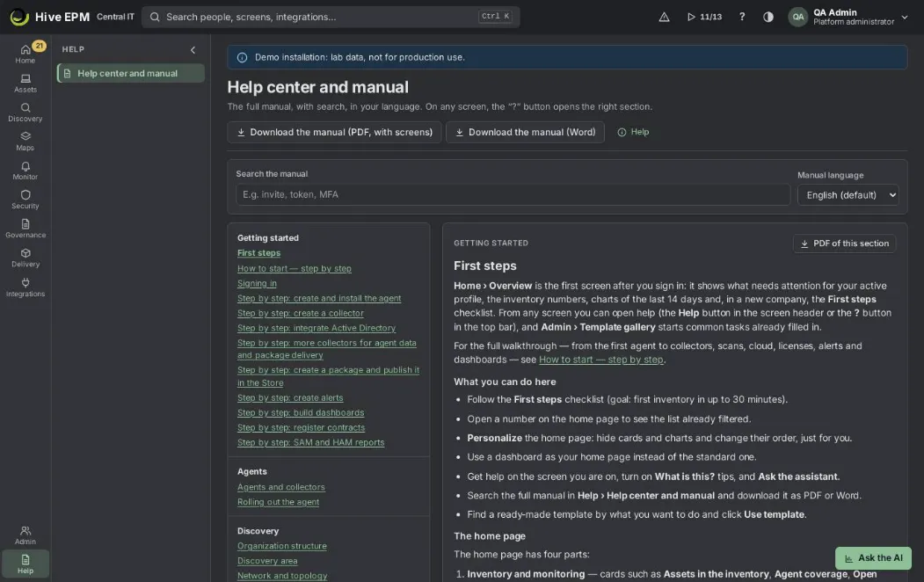Open the Discovery area link
924x582 pixels.
267,561
